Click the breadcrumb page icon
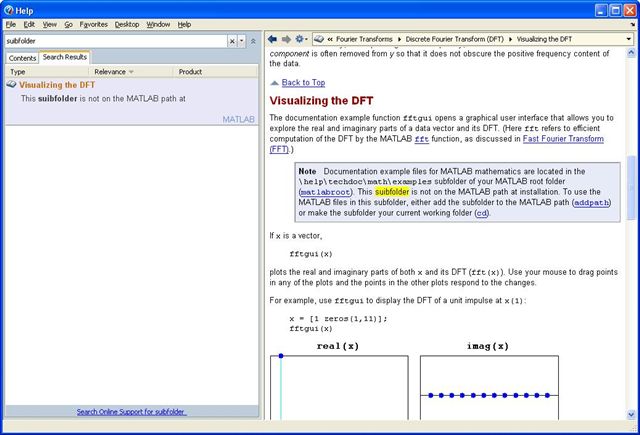640x435 pixels. (319, 40)
